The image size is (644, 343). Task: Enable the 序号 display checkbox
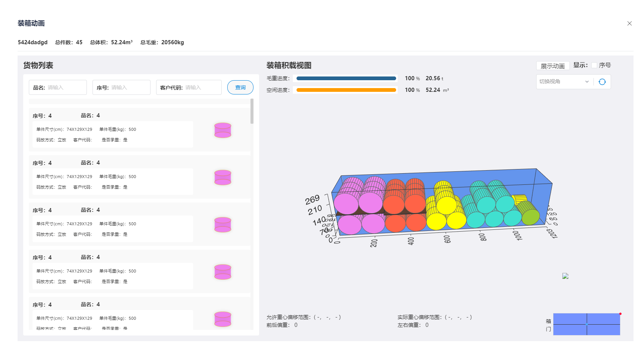(594, 65)
